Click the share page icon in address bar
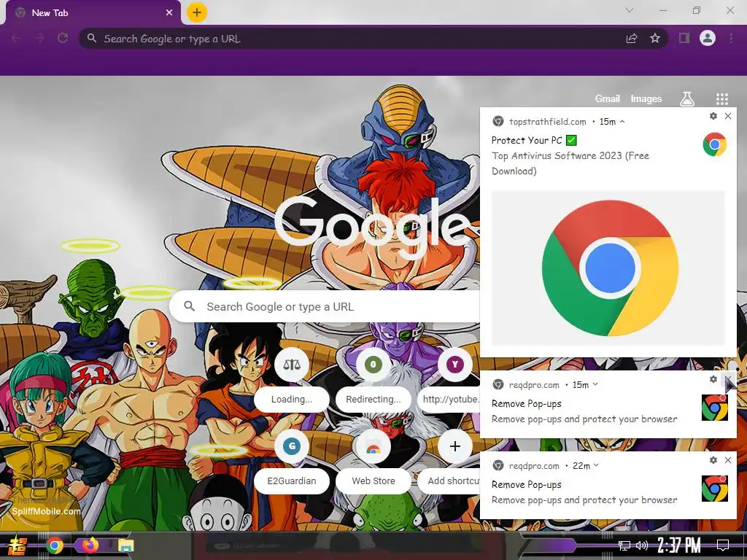The image size is (747, 560). pos(632,39)
